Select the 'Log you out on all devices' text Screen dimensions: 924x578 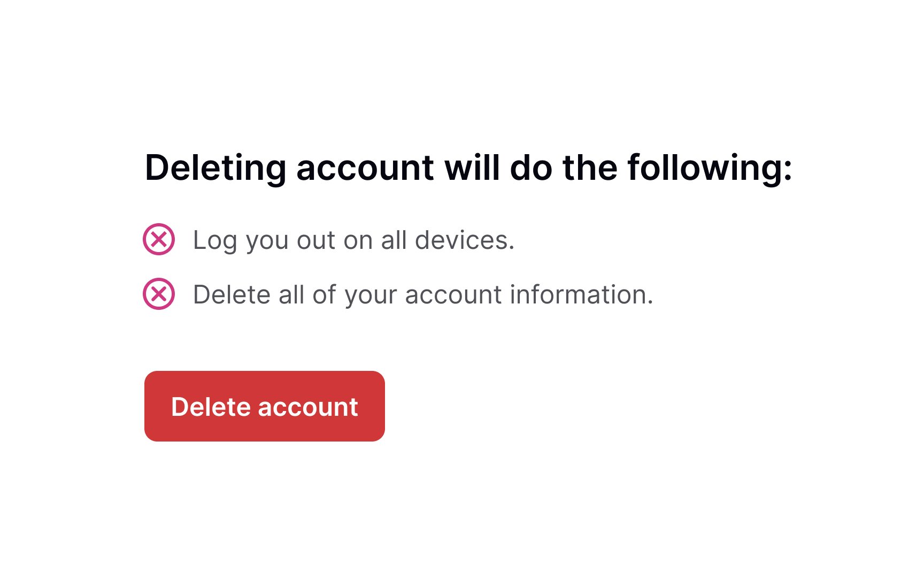pos(353,240)
